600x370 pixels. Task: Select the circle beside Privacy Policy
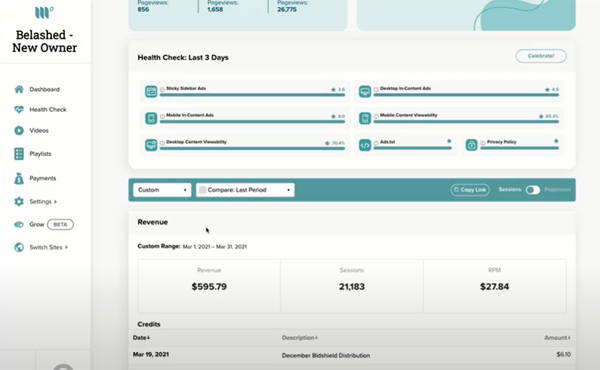[x=483, y=143]
